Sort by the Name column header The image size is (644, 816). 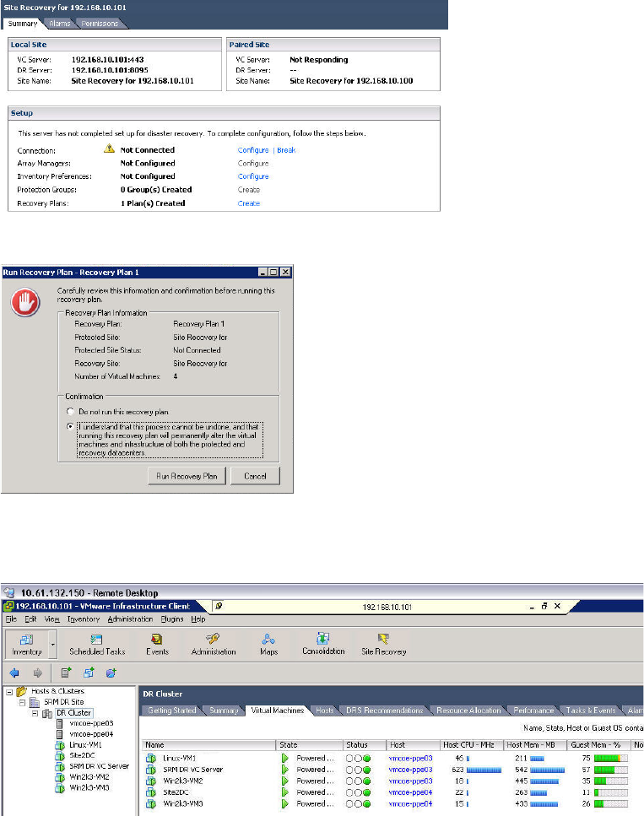pyautogui.click(x=208, y=745)
